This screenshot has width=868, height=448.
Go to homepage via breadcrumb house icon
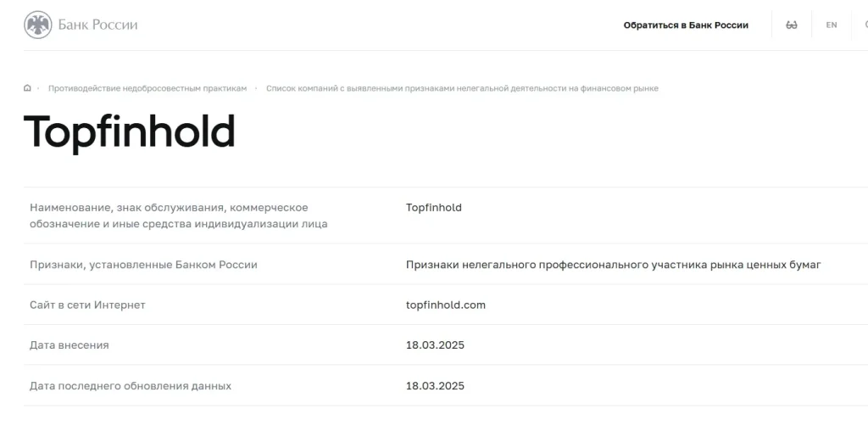tap(28, 88)
